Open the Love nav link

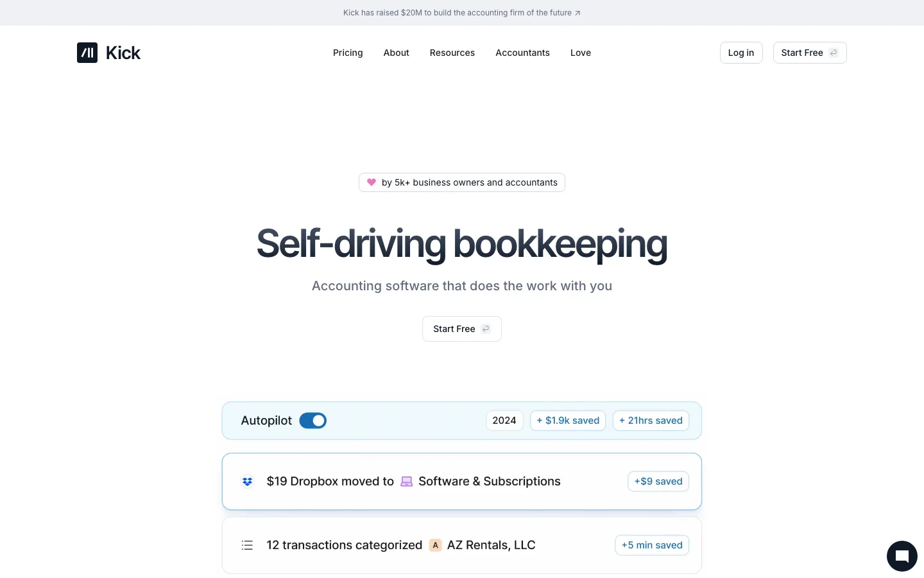(581, 53)
